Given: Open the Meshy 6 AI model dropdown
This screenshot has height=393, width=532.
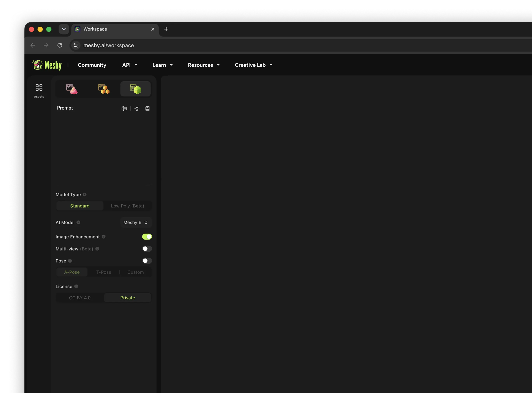Looking at the screenshot, I should pos(136,223).
